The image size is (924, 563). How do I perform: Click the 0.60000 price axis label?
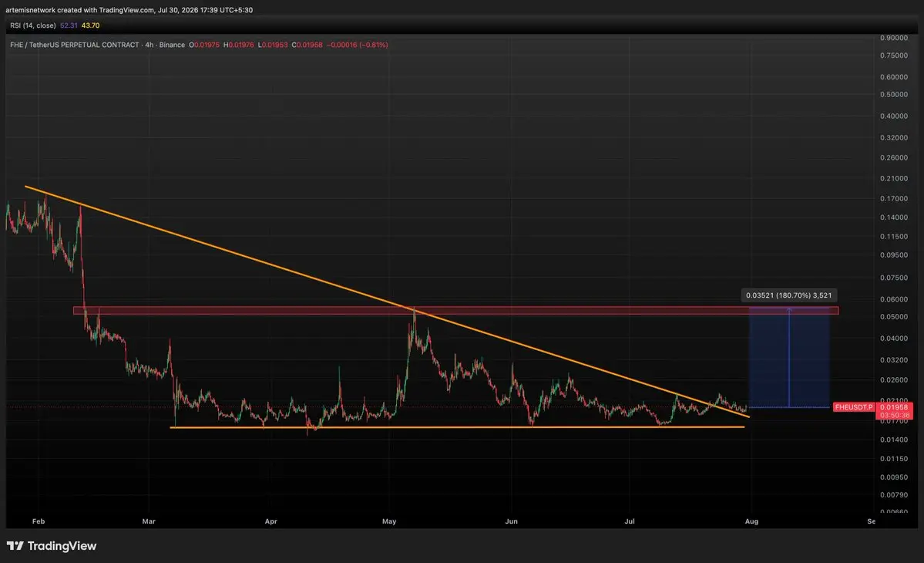coord(894,77)
